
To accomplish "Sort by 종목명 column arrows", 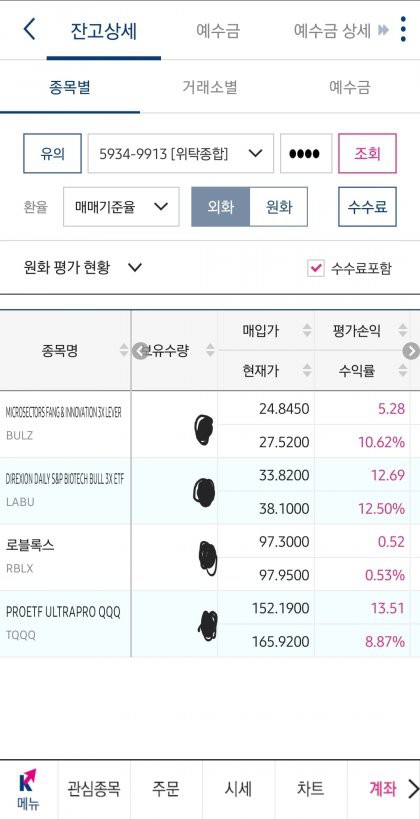I will pyautogui.click(x=124, y=350).
